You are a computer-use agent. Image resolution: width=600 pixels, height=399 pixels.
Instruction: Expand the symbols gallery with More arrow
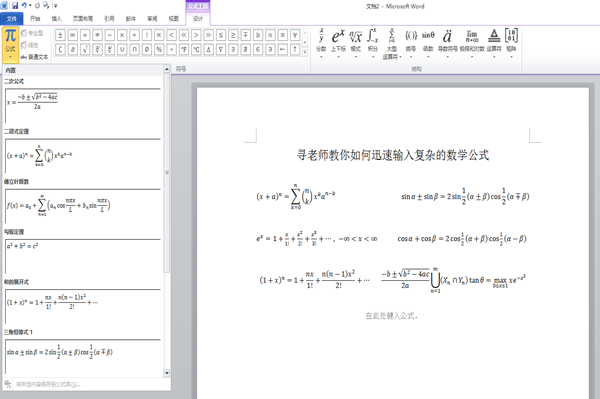305,52
